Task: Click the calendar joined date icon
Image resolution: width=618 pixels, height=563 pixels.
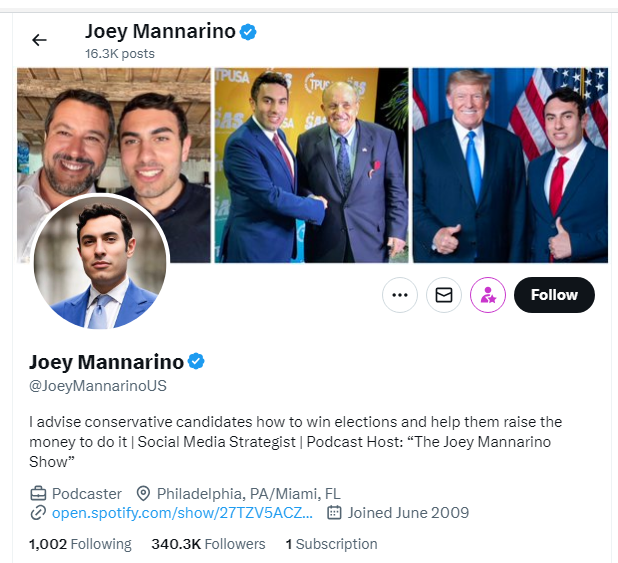Action: pos(335,513)
